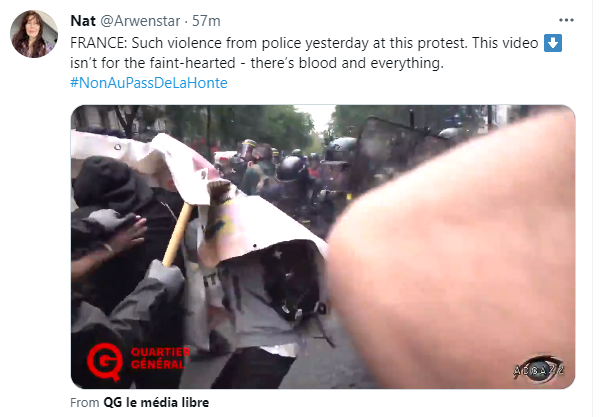
Task: Click the wooden stick in video frame
Action: click(x=178, y=234)
